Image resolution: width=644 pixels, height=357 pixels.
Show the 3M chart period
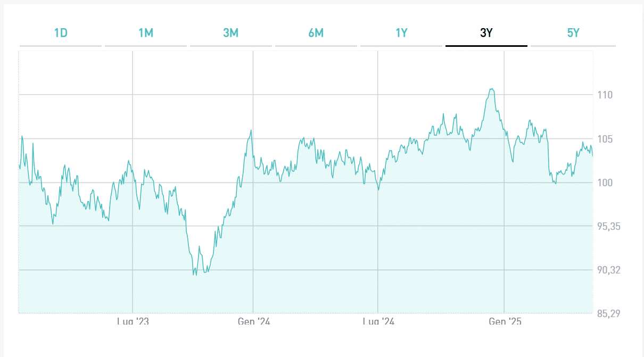point(231,33)
